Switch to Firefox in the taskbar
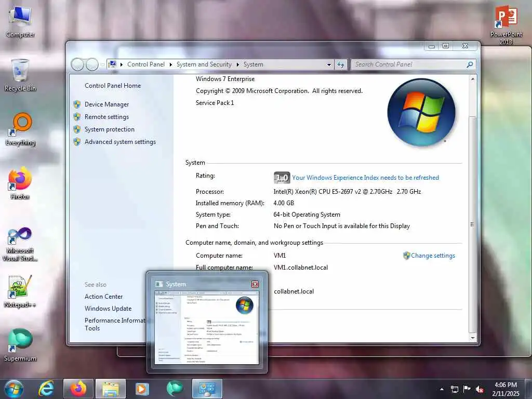The width and height of the screenshot is (532, 399). pyautogui.click(x=78, y=389)
